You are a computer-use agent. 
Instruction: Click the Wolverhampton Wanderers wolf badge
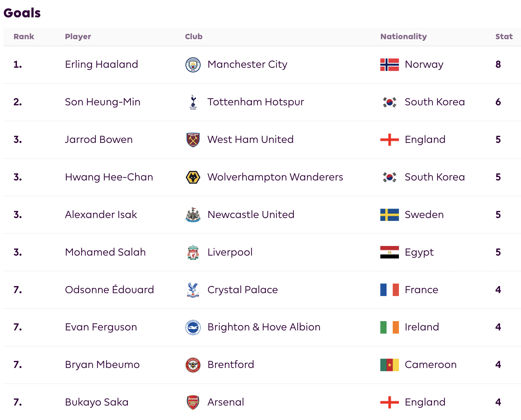193,177
